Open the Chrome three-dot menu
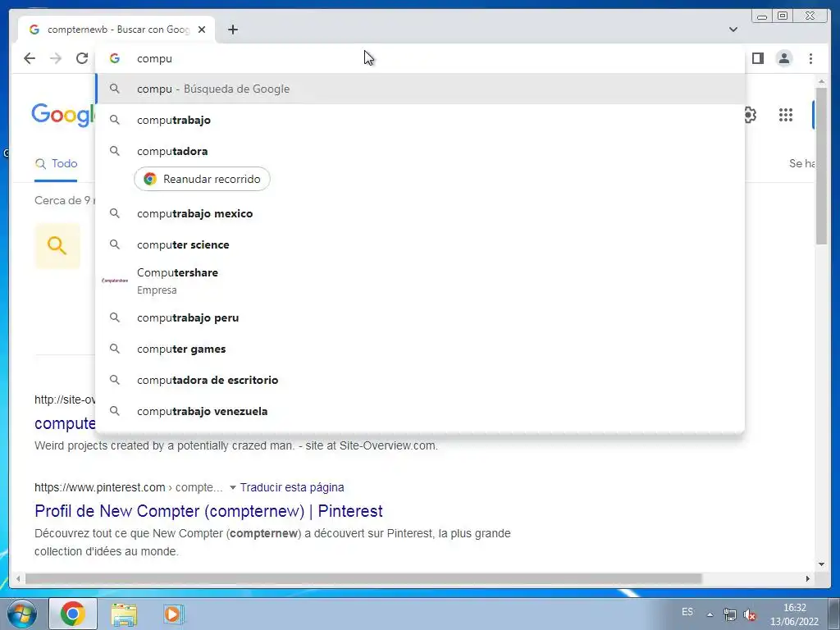Viewport: 840px width, 630px height. point(810,58)
